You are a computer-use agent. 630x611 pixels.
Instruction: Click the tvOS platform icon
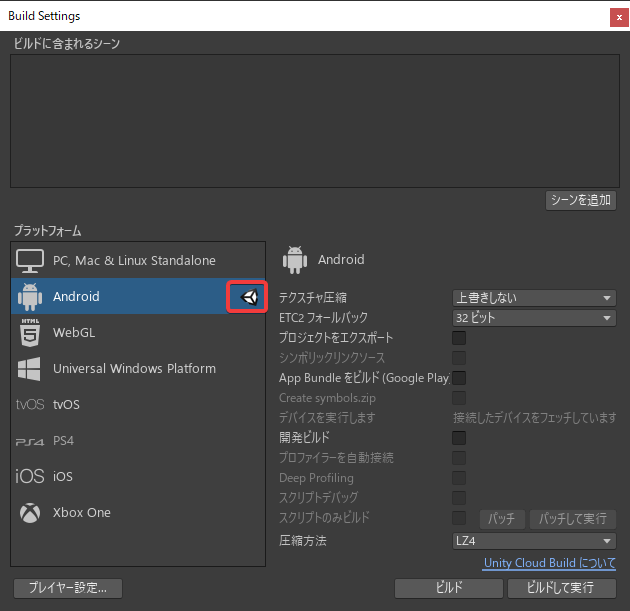pos(30,405)
